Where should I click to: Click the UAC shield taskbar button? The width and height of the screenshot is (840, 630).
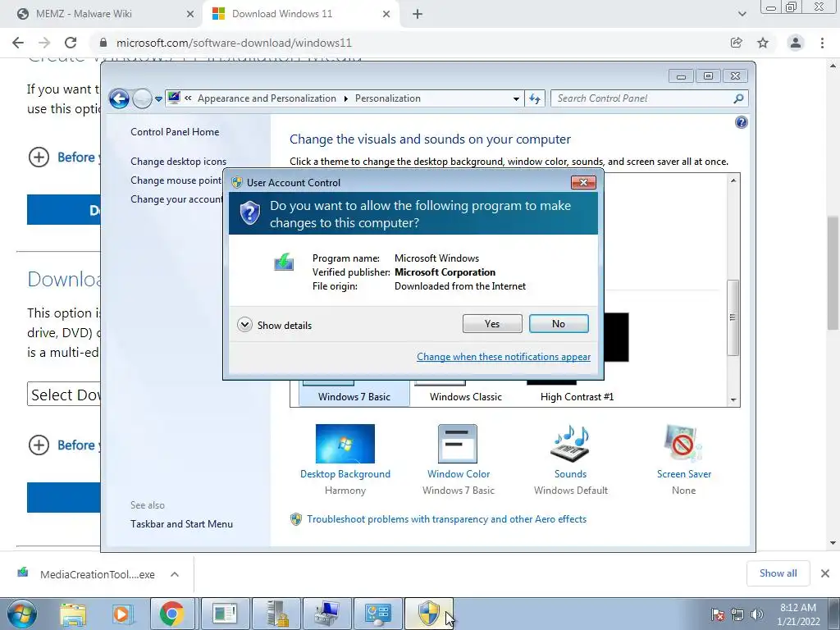point(428,614)
